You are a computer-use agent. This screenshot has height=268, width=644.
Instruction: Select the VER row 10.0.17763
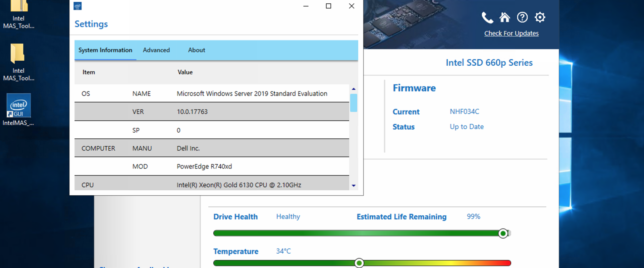coord(212,112)
